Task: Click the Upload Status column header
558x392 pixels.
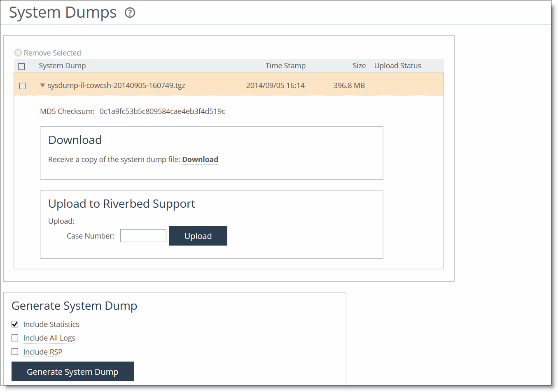Action: pyautogui.click(x=397, y=65)
